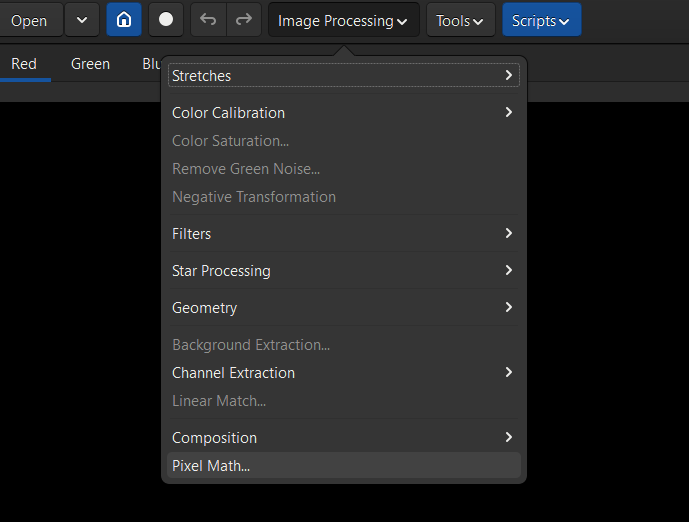This screenshot has height=522, width=689.
Task: Switch to the Red channel tab
Action: point(24,64)
